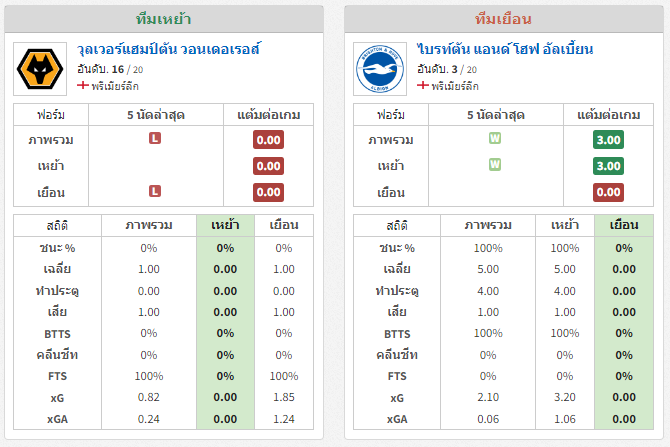Click คลีนชีท row label in Wolverhampton stats table
The height and width of the screenshot is (447, 670).
[x=57, y=355]
